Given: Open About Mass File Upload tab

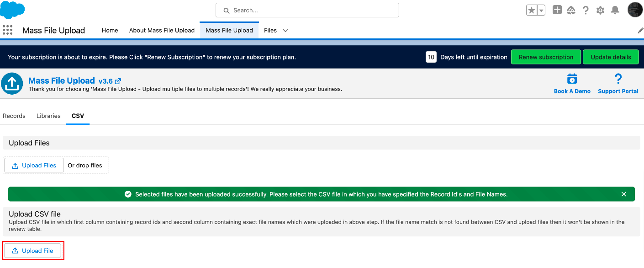Looking at the screenshot, I should tap(162, 30).
